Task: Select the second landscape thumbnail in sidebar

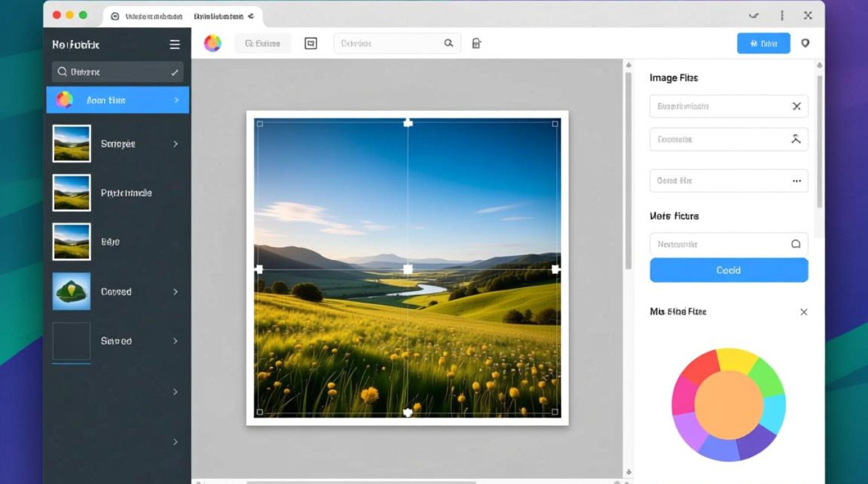Action: click(x=72, y=193)
